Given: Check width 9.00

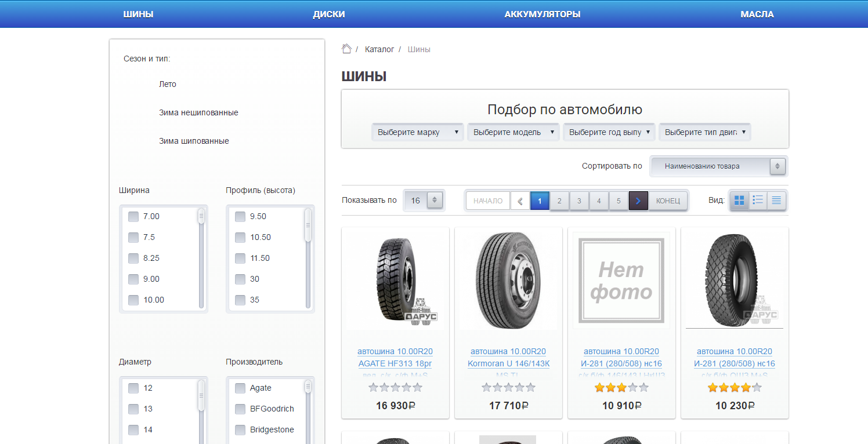Looking at the screenshot, I should (x=133, y=279).
